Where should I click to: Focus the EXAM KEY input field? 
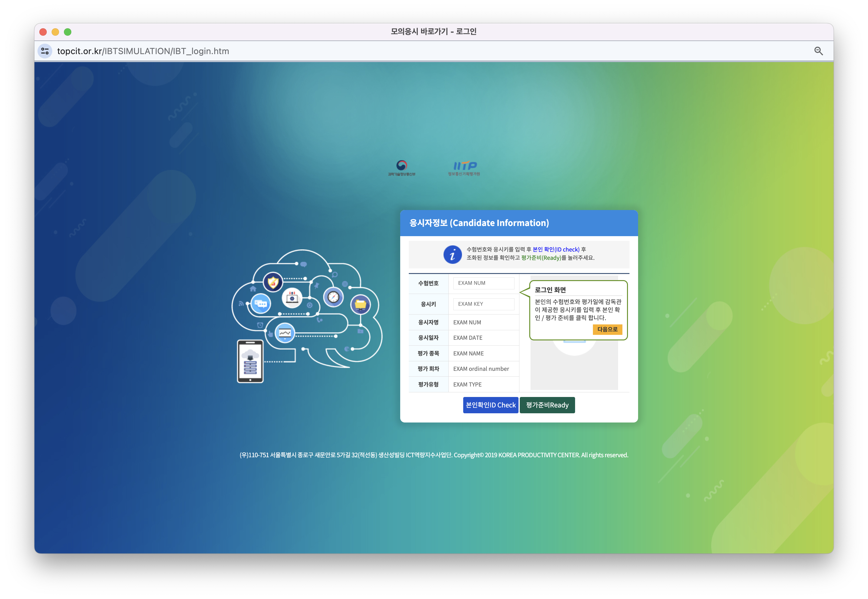[483, 304]
